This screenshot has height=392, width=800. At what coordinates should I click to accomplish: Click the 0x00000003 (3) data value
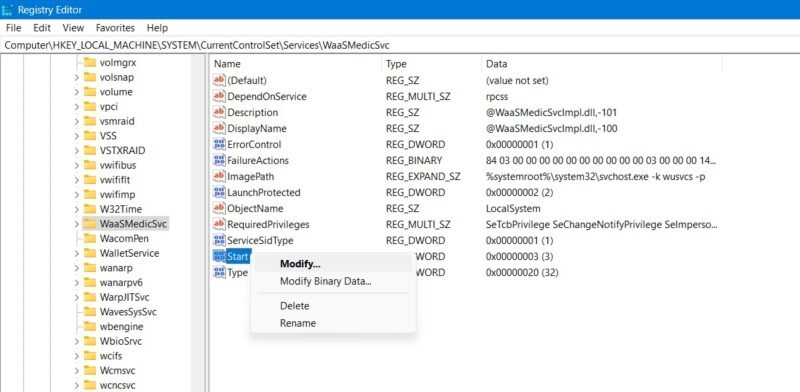tap(519, 256)
